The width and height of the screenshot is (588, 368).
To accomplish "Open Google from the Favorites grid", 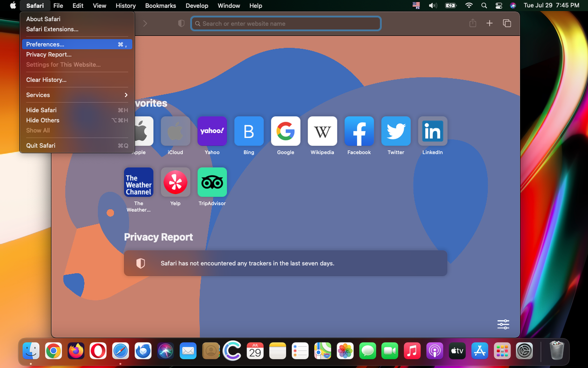I will coord(285,131).
